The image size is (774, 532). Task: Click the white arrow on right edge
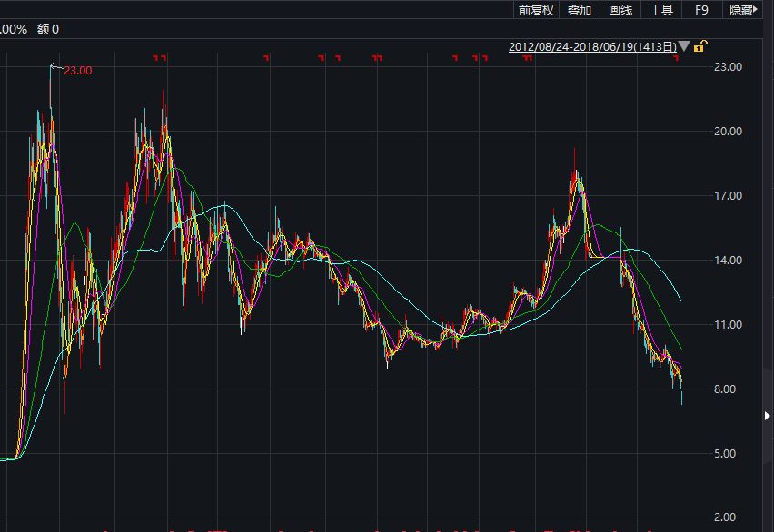(767, 416)
